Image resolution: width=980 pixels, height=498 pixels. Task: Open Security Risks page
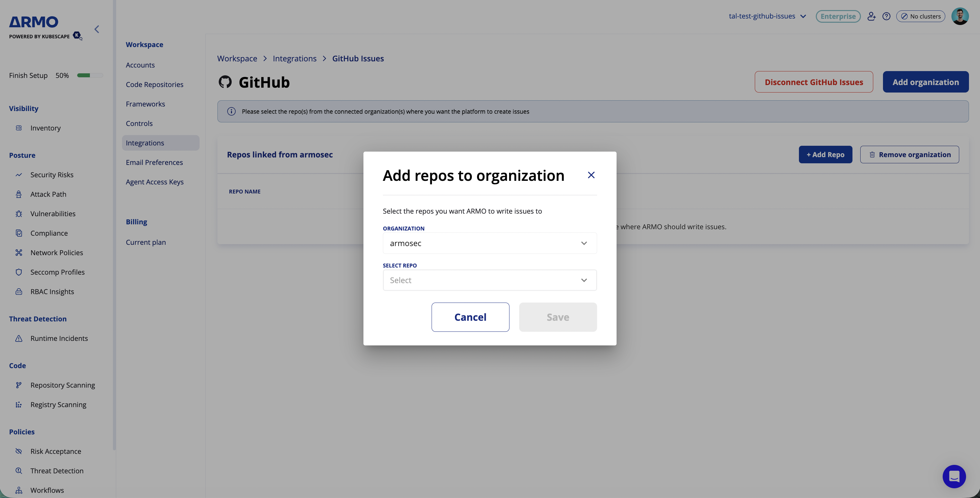[x=52, y=175]
